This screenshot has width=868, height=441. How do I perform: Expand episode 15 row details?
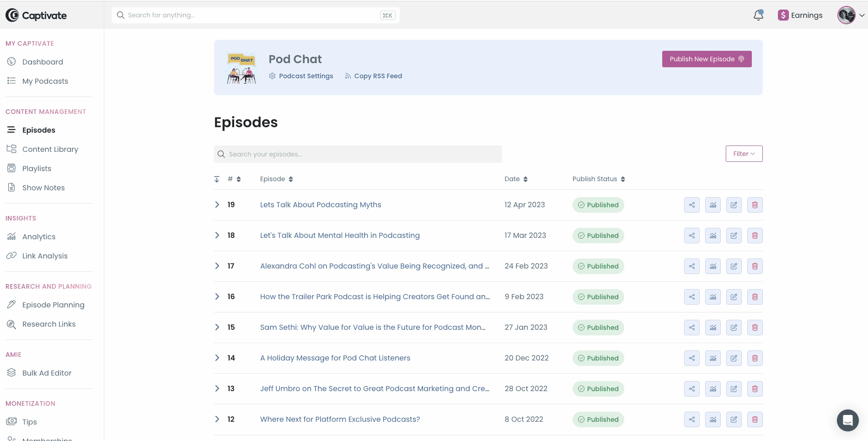tap(217, 327)
